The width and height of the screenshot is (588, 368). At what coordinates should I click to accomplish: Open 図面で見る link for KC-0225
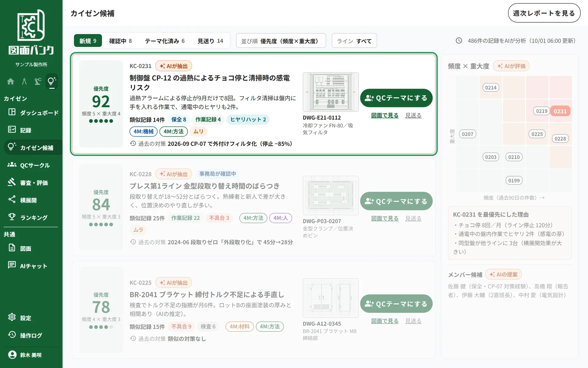click(x=385, y=321)
